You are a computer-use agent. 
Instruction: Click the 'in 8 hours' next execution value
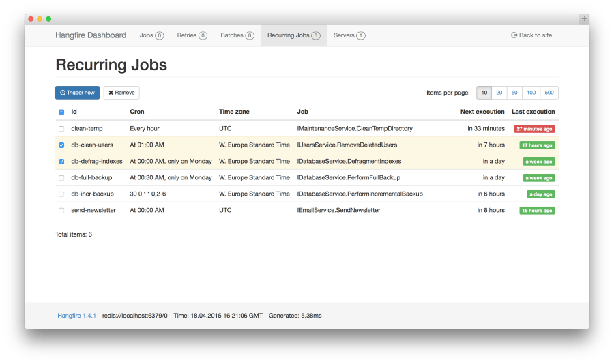(x=491, y=210)
